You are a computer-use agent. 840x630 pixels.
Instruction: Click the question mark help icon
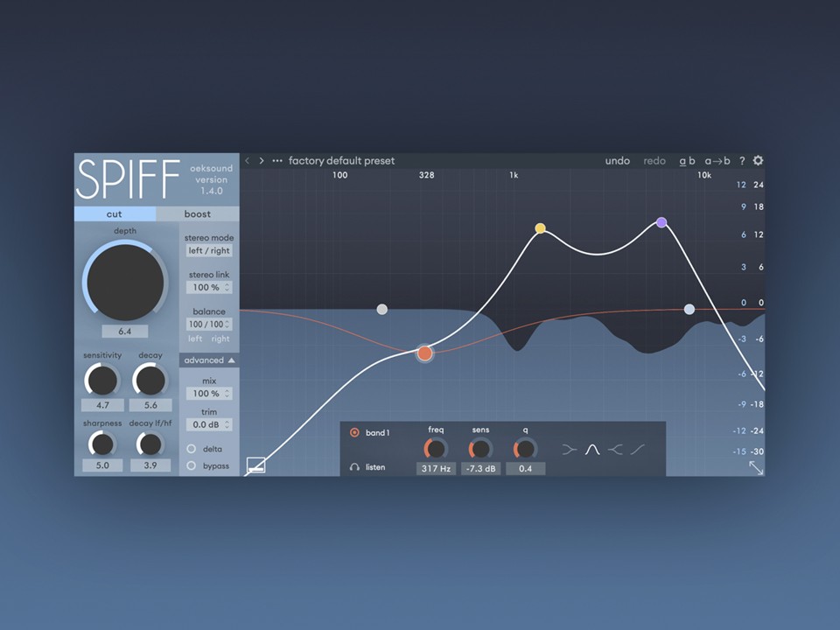click(742, 160)
